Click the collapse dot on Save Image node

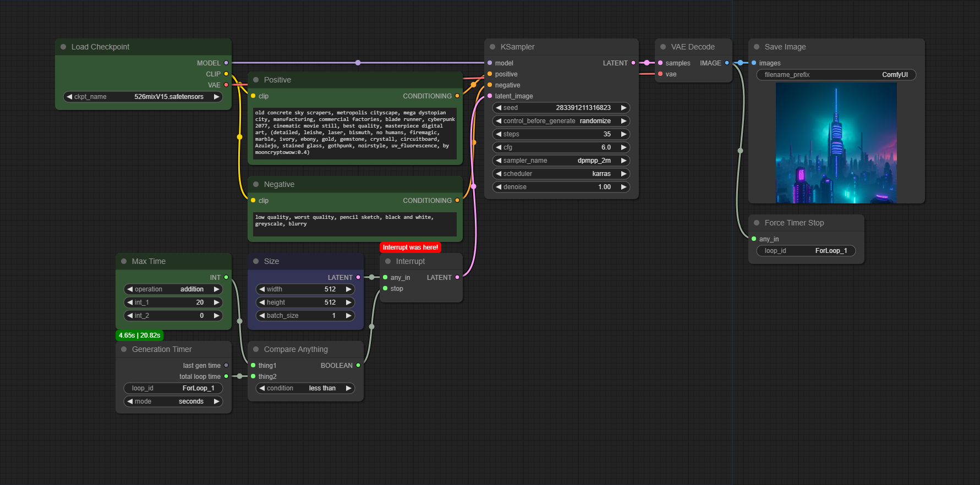point(757,47)
